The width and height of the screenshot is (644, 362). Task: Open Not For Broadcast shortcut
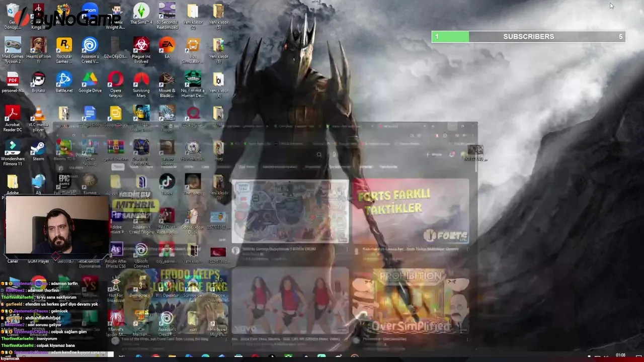pyautogui.click(x=116, y=290)
